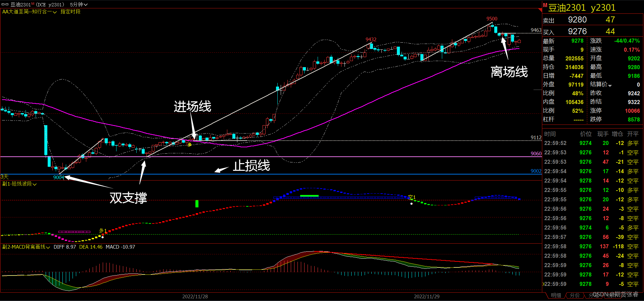This screenshot has width=644, height=301.
Task: Click the green bar marker in 短线波段 panel
Action: 197,204
